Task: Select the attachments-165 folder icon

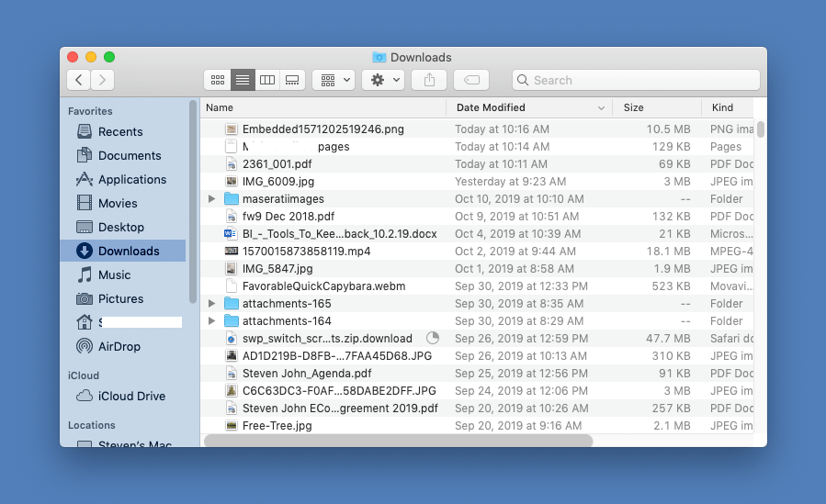Action: pos(232,304)
